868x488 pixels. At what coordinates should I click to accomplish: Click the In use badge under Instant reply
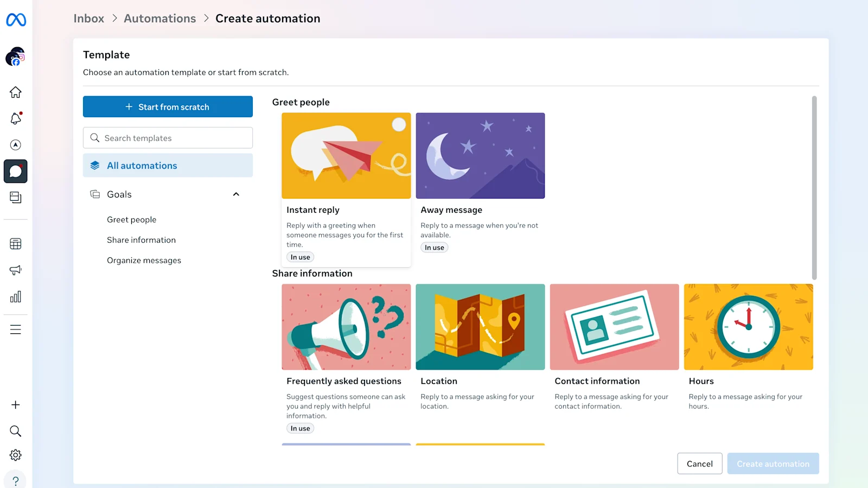tap(300, 257)
